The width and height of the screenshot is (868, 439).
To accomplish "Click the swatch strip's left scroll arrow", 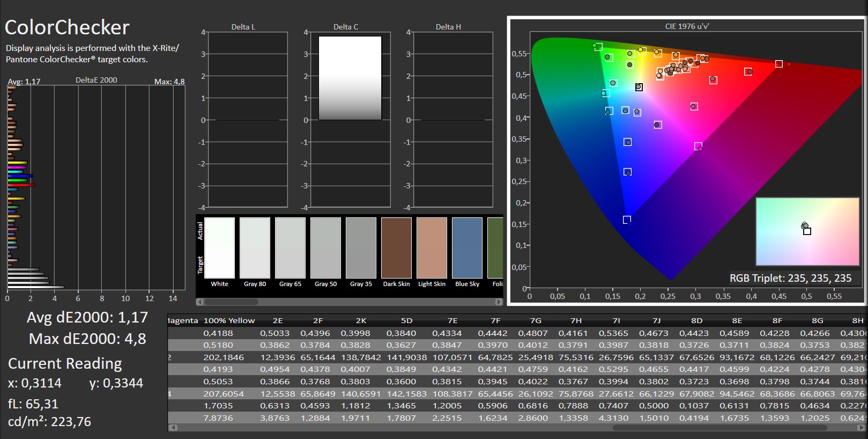I will (x=200, y=302).
